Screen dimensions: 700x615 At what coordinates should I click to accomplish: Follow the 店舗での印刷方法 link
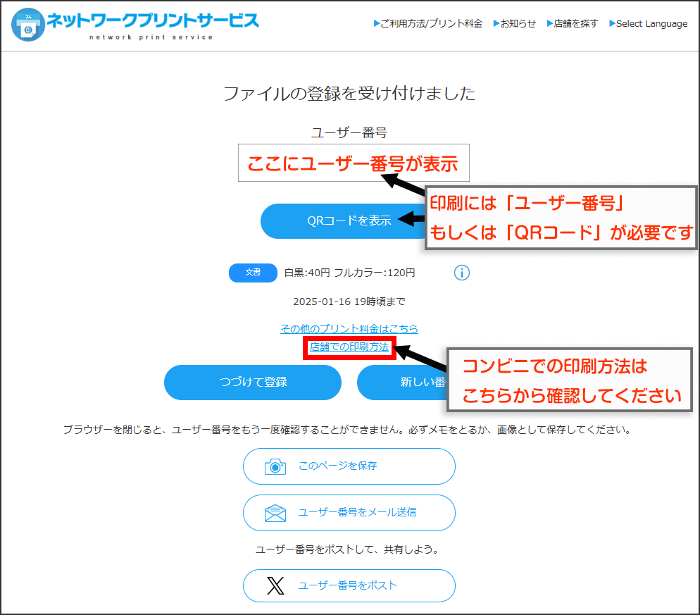click(349, 347)
